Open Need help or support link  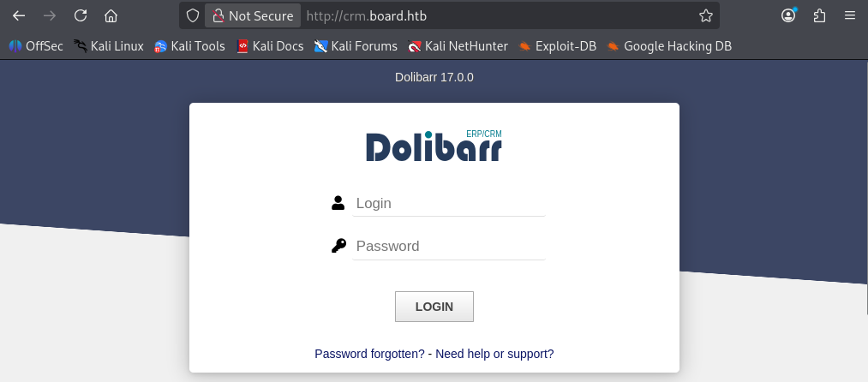(494, 354)
